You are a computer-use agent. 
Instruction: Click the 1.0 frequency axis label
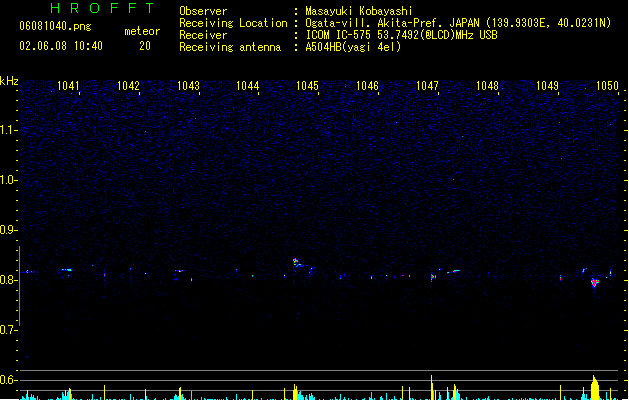tap(7, 180)
